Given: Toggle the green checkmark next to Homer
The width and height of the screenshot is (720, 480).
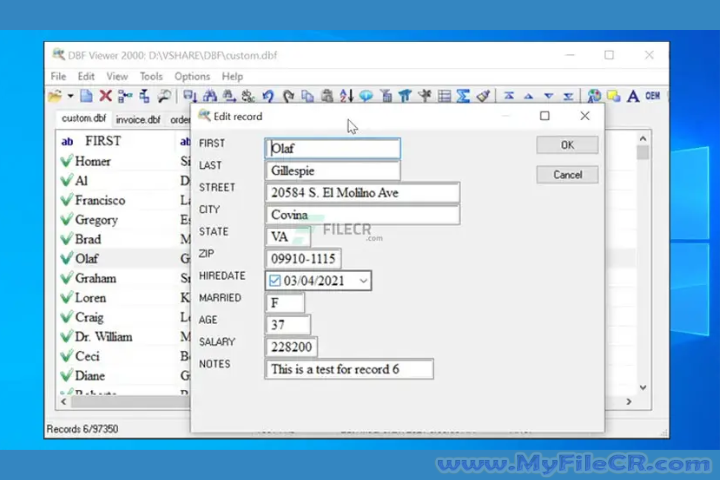Looking at the screenshot, I should click(x=67, y=161).
